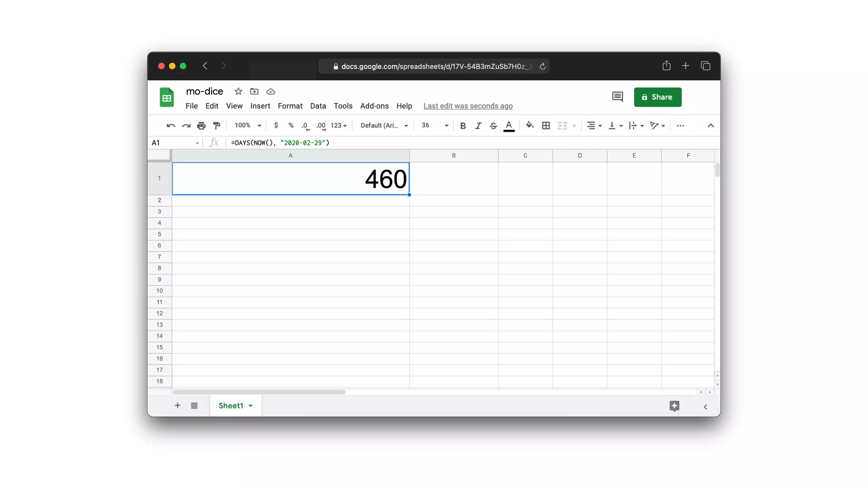The height and width of the screenshot is (488, 868).
Task: Toggle bold formatting
Action: (x=463, y=125)
